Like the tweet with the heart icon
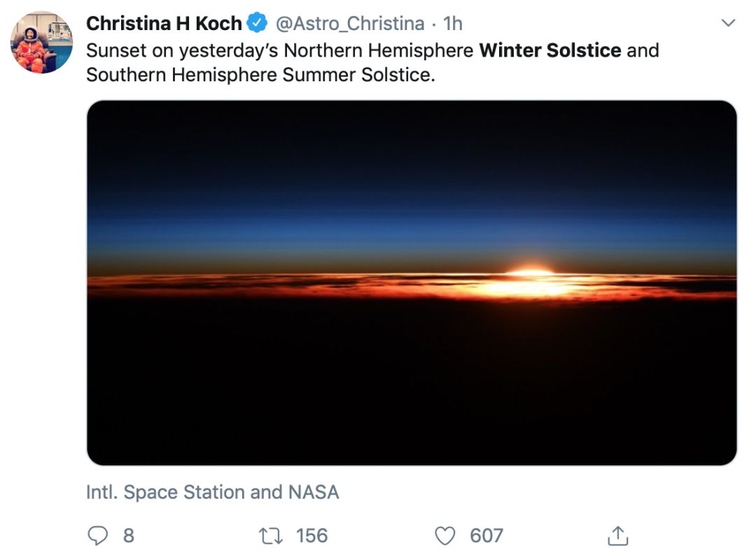This screenshot has height=557, width=756. tap(445, 536)
